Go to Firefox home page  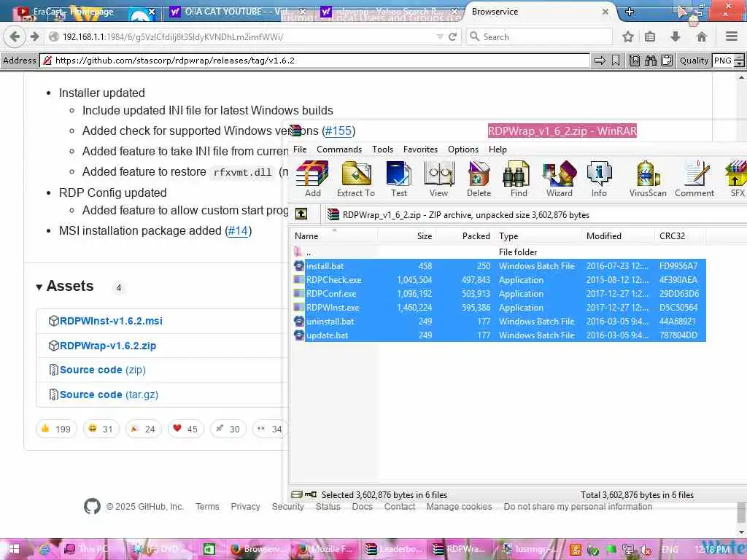(x=701, y=36)
